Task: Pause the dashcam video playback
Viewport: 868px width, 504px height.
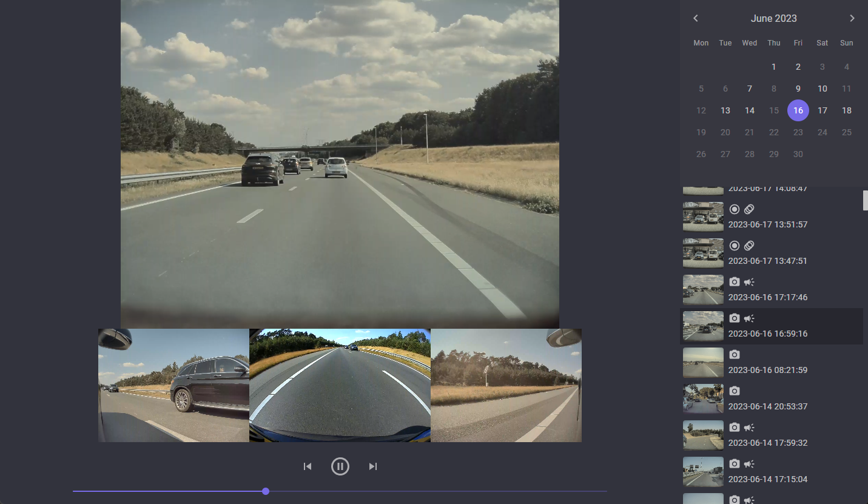Action: click(x=340, y=466)
